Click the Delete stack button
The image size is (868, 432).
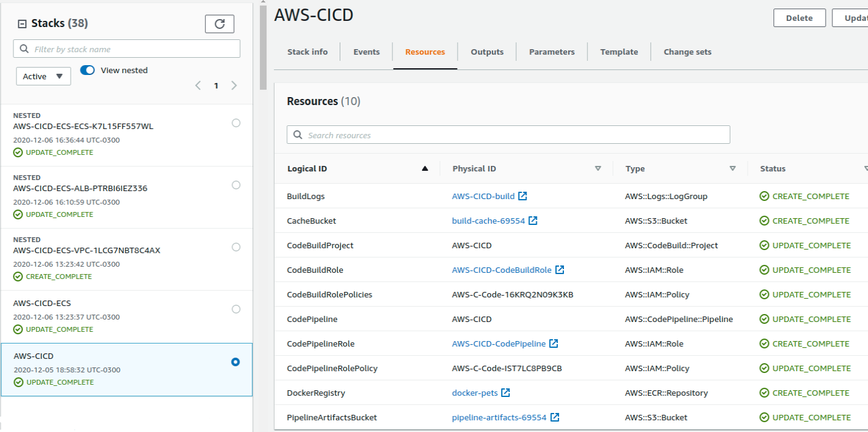(799, 18)
